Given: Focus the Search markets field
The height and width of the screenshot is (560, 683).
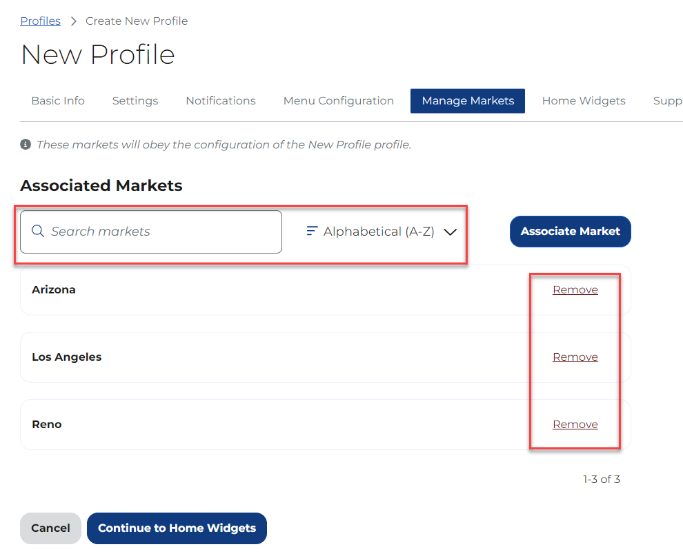Looking at the screenshot, I should pos(160,232).
